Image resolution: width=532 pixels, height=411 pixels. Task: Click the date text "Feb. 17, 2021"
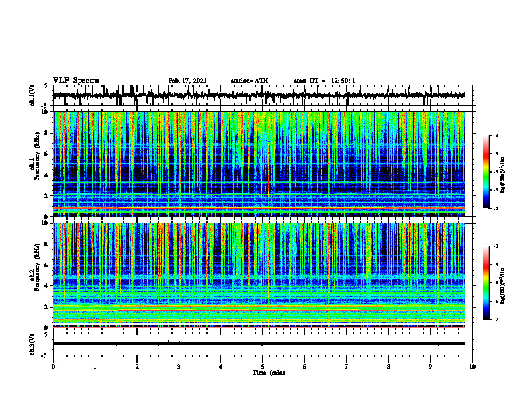click(187, 81)
